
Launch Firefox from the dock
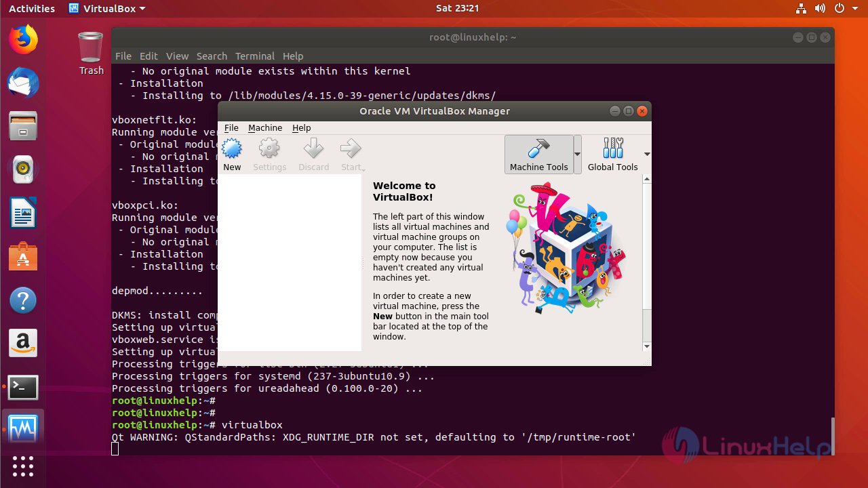[23, 40]
